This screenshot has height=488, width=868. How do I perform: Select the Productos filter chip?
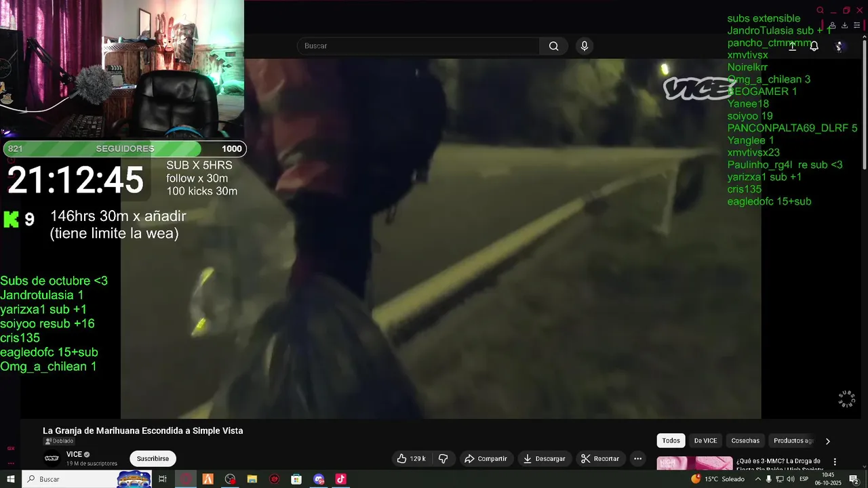[793, 441]
